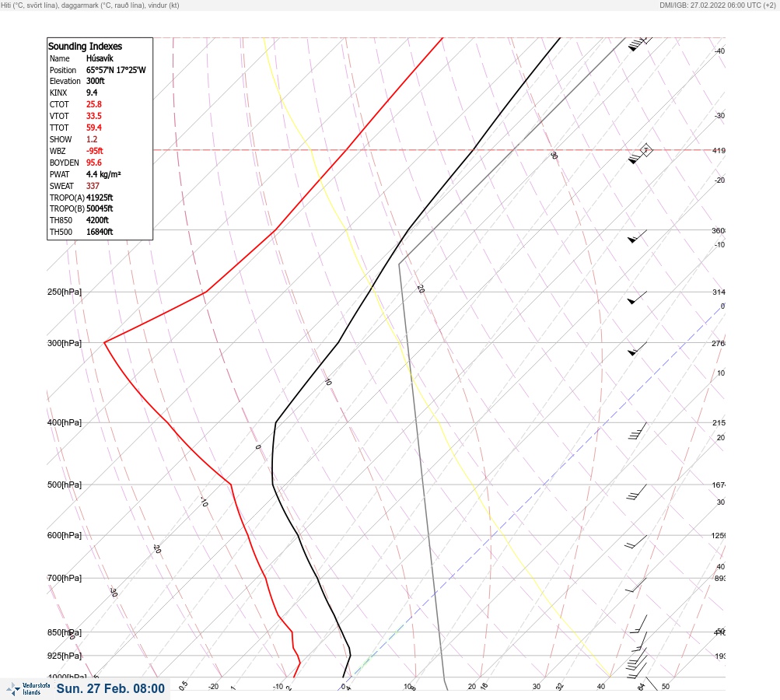This screenshot has height=700, width=780.
Task: Click the wind barb at 400 hPa
Action: (x=637, y=431)
